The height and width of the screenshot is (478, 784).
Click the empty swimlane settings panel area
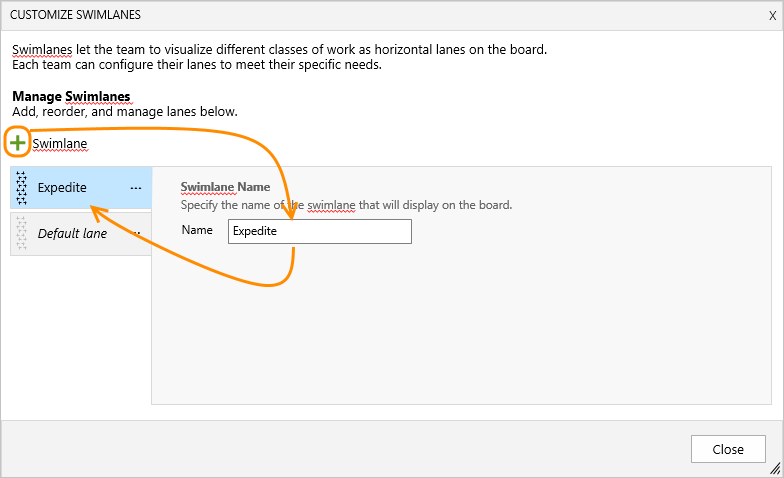pos(462,325)
